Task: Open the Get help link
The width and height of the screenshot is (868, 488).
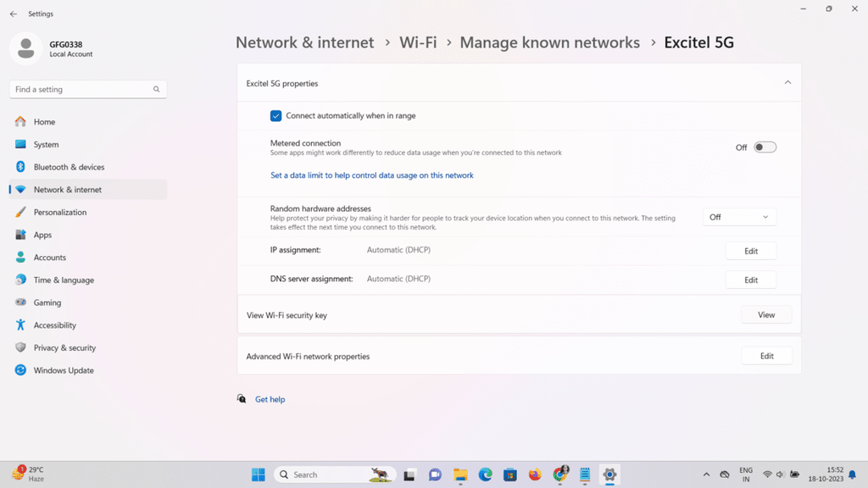Action: [270, 400]
